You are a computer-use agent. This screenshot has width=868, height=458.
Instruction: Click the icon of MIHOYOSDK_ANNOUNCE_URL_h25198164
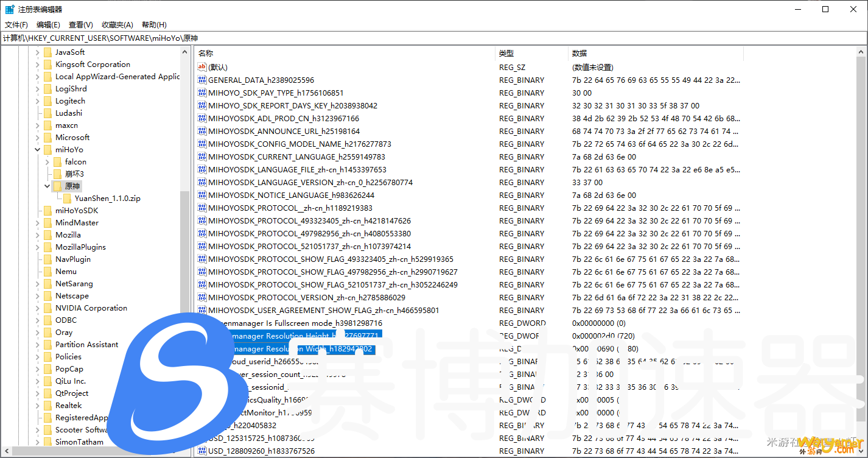[202, 132]
